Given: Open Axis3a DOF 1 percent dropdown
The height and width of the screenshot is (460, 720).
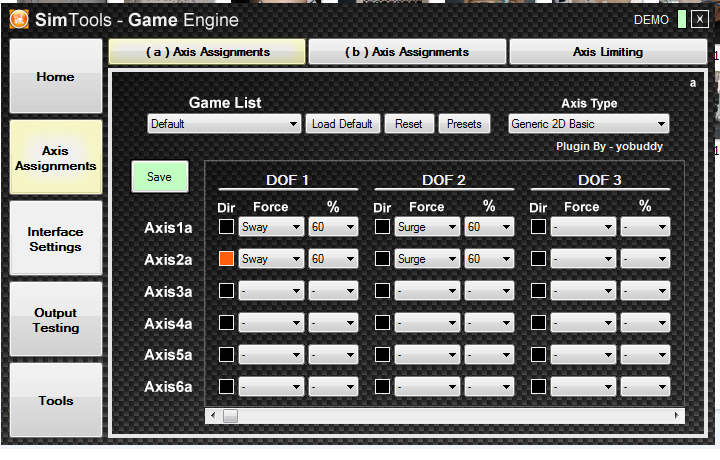Looking at the screenshot, I should pyautogui.click(x=333, y=291).
